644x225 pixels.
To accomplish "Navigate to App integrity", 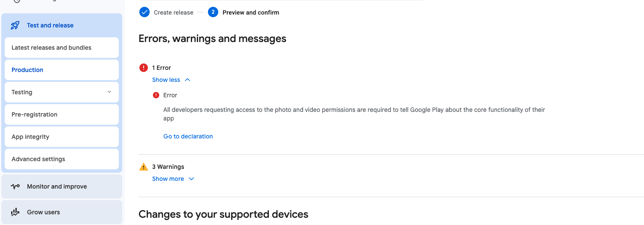I will coord(30,137).
